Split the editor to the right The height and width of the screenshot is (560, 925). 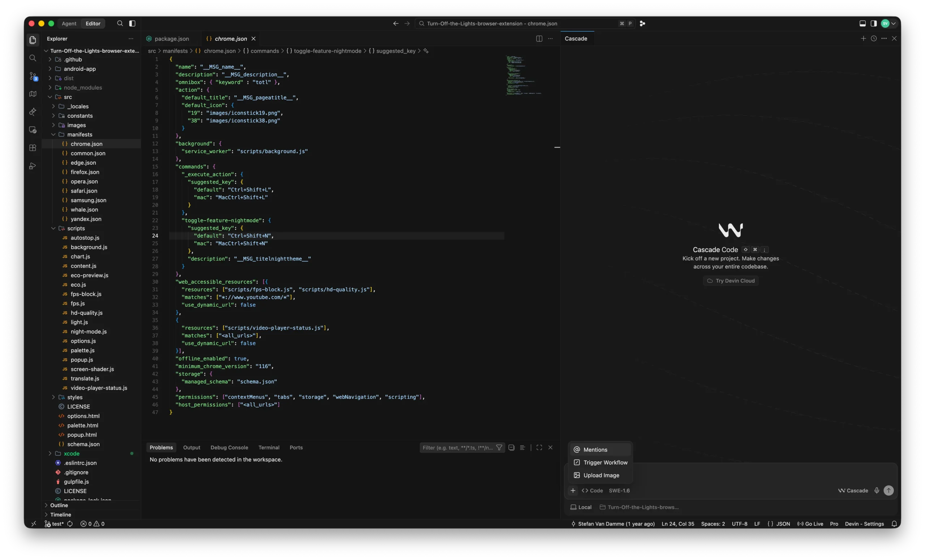point(539,39)
